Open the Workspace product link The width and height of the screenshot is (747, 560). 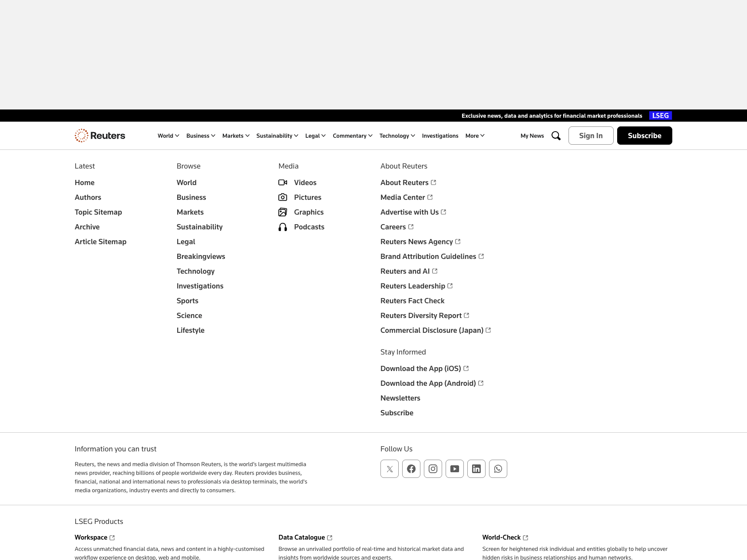tap(91, 537)
